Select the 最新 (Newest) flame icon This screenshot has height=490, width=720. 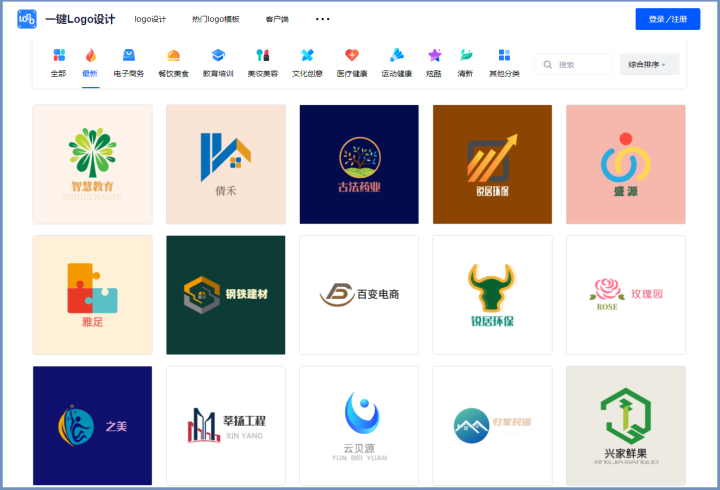coord(90,56)
